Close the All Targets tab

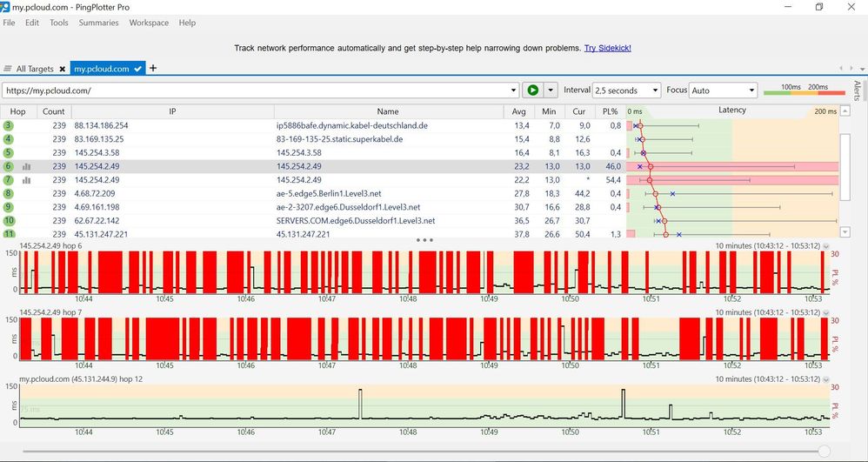click(x=63, y=69)
